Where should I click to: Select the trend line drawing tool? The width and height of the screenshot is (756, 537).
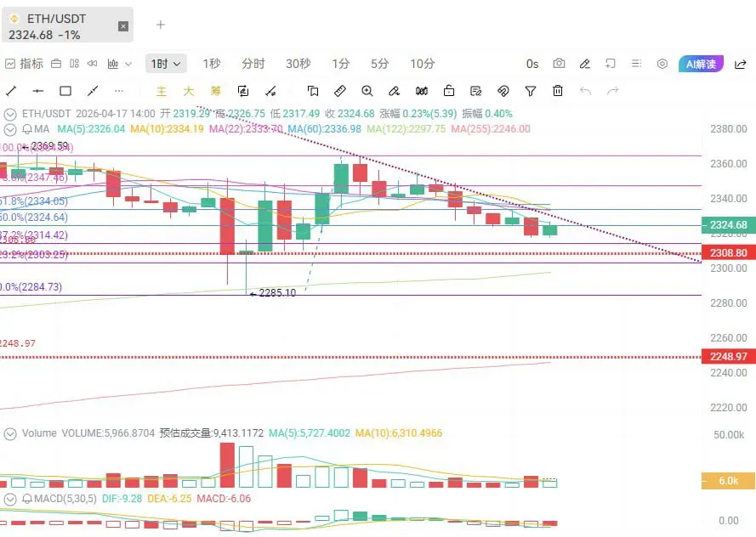tap(10, 91)
